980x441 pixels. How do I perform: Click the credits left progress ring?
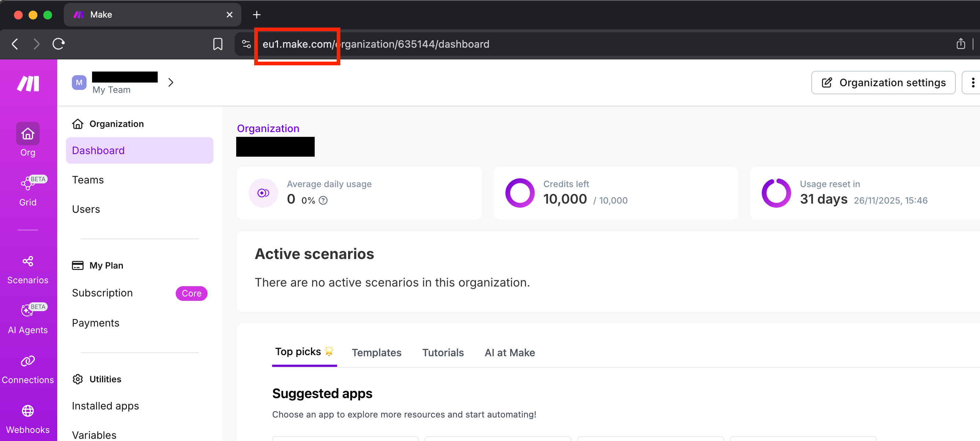[x=520, y=193]
